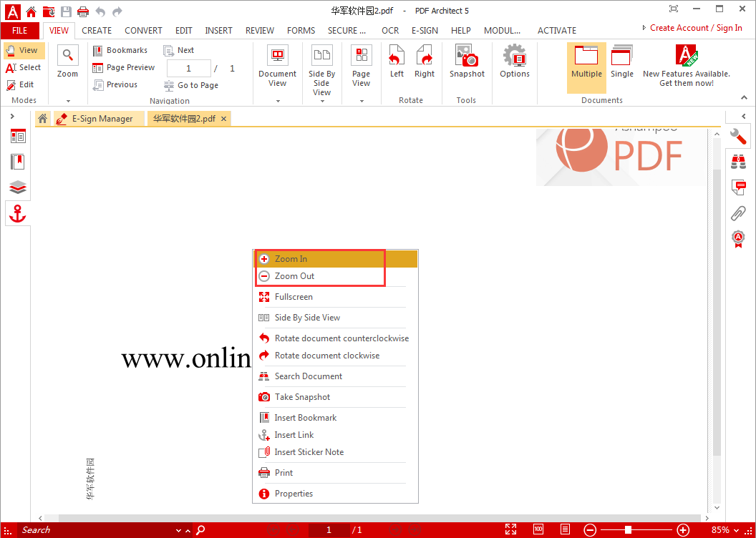Switch to Select mode in the ribbon

point(24,68)
